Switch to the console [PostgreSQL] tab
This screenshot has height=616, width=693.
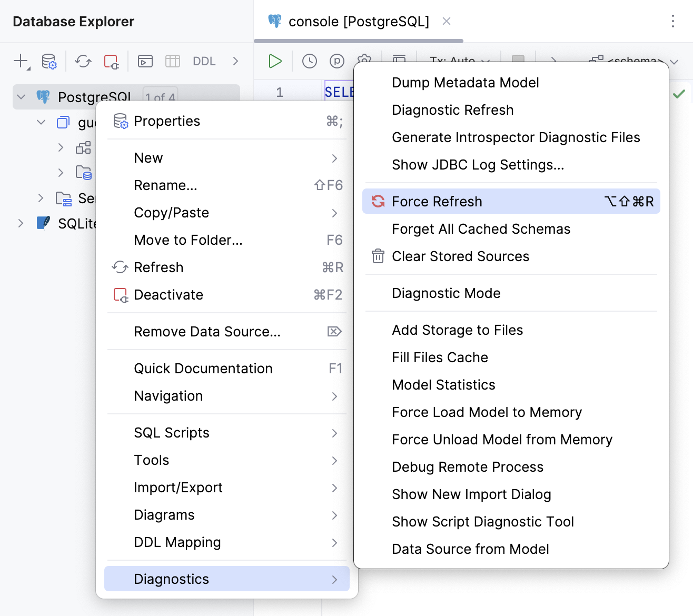click(x=358, y=21)
